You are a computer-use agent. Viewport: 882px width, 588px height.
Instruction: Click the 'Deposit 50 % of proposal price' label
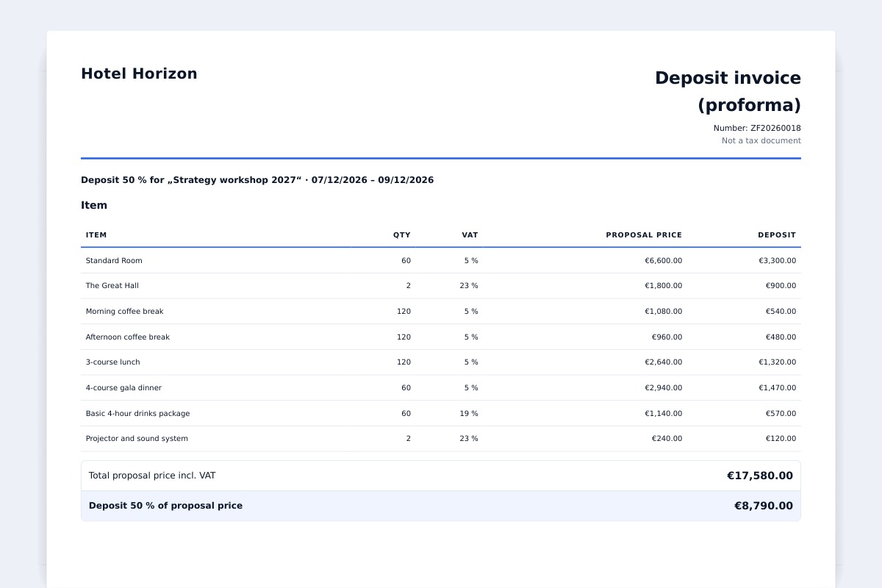(165, 506)
